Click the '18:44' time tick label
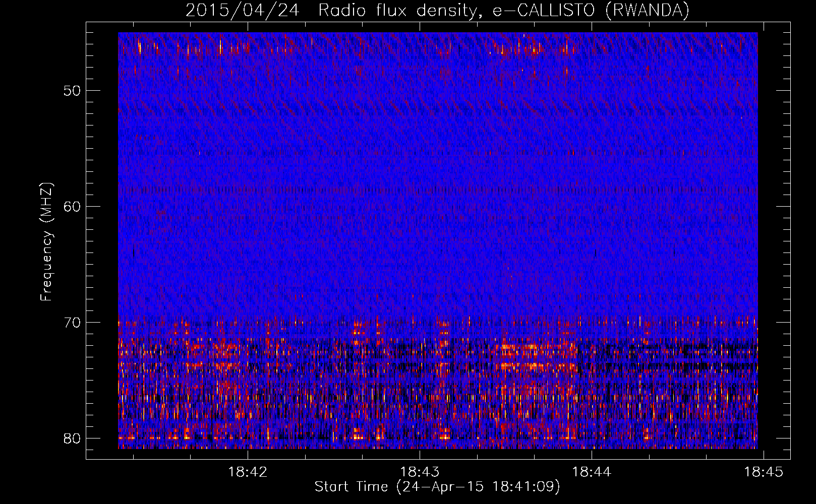This screenshot has width=816, height=504. (592, 472)
